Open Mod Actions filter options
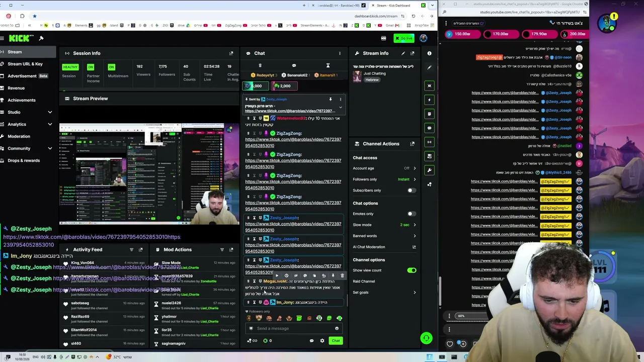Screen dimensions: 644x362 tap(222, 250)
